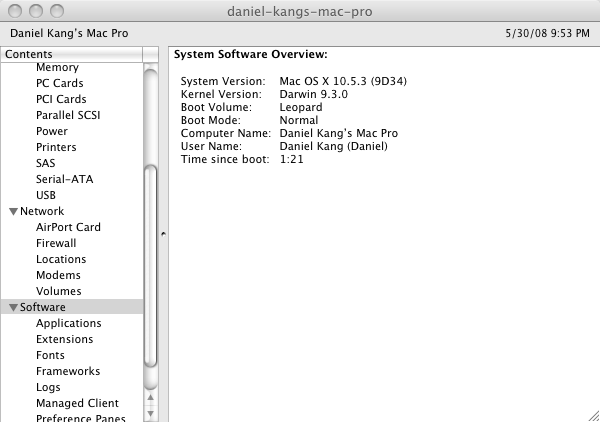Select Managed Client item
The width and height of the screenshot is (600, 422).
point(77,404)
